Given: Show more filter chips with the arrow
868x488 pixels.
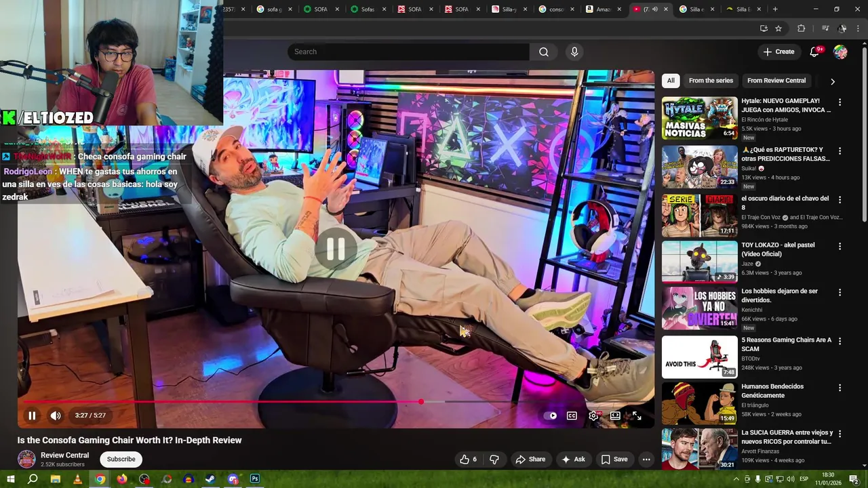Looking at the screenshot, I should (x=832, y=81).
